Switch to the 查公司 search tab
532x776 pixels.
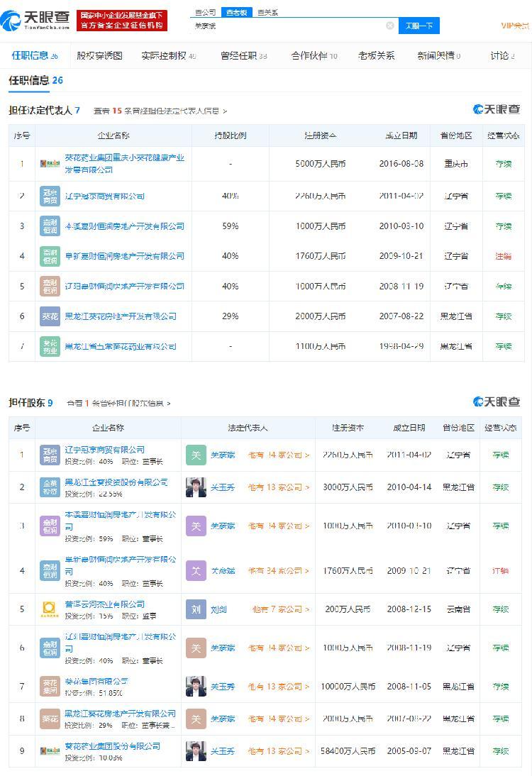click(206, 12)
